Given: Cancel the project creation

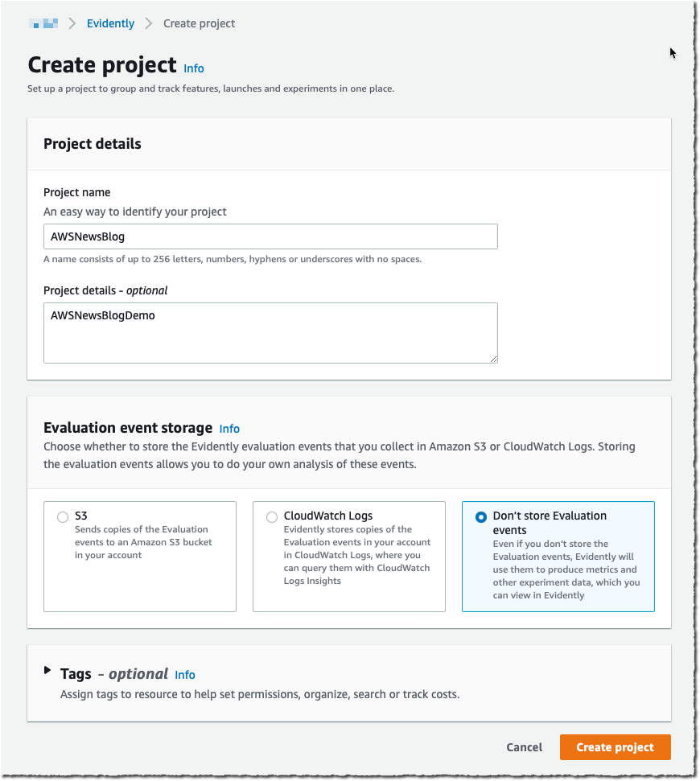Looking at the screenshot, I should [524, 747].
